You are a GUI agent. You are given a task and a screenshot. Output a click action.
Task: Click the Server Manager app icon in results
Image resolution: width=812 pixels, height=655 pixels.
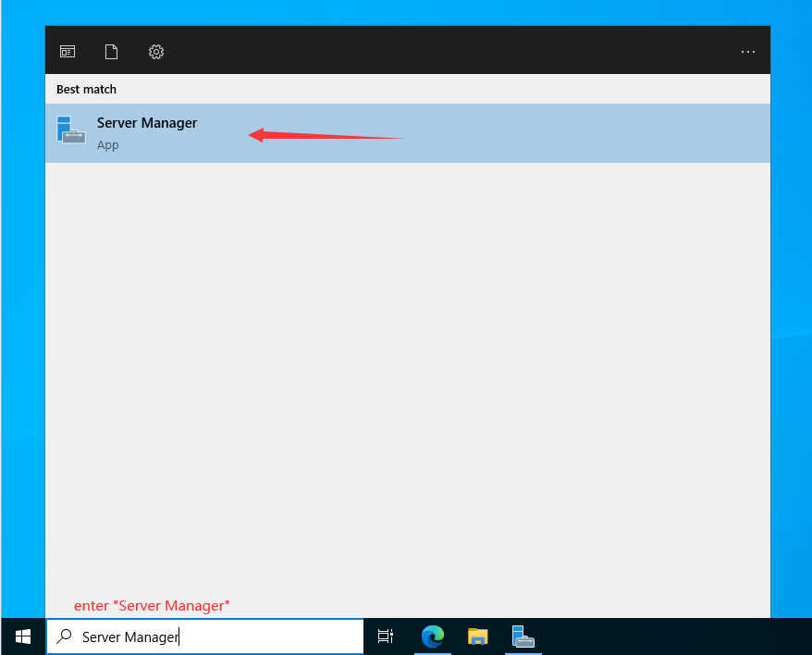[70, 131]
